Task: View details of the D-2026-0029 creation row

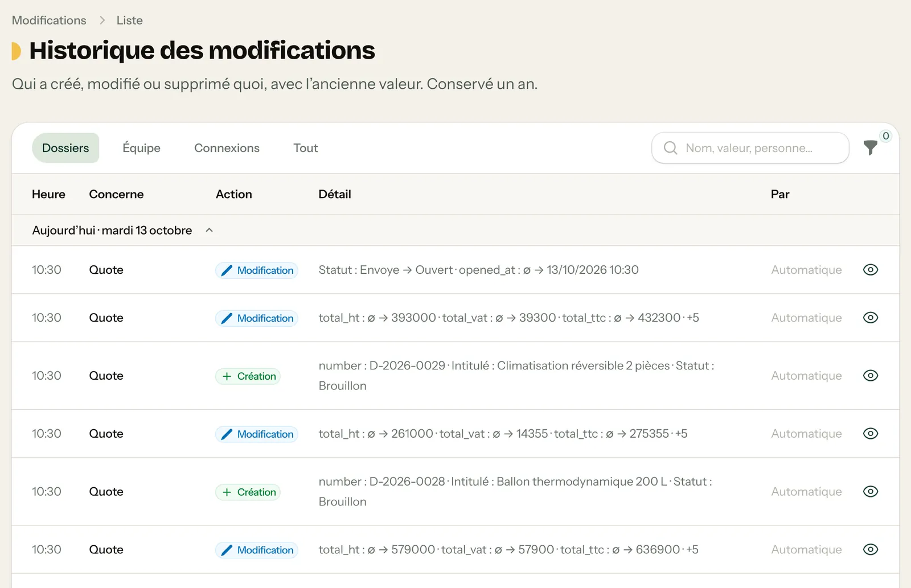Action: click(x=871, y=376)
